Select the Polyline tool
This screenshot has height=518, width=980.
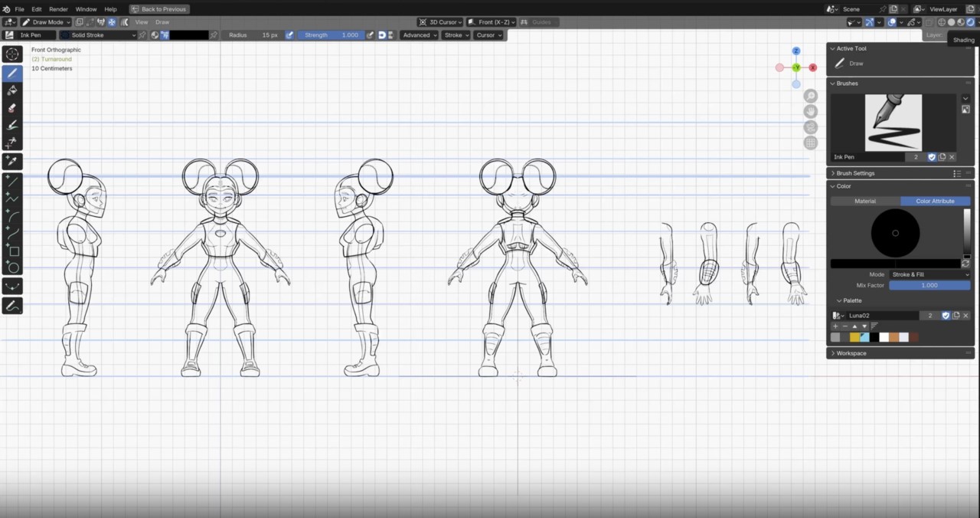tap(11, 198)
